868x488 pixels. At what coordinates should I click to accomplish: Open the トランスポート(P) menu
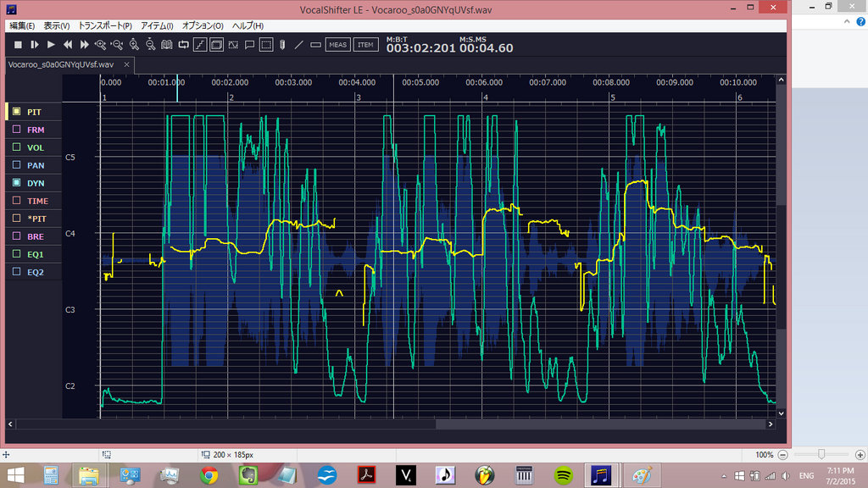point(105,26)
